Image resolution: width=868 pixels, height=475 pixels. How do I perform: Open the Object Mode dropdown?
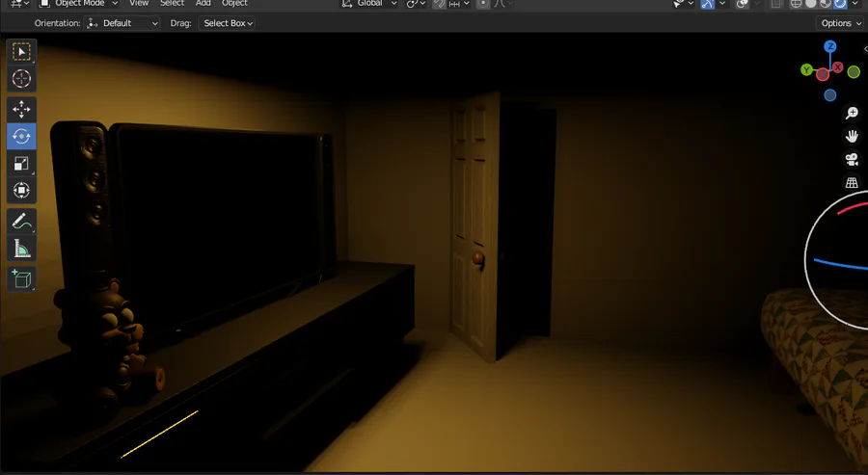click(79, 4)
